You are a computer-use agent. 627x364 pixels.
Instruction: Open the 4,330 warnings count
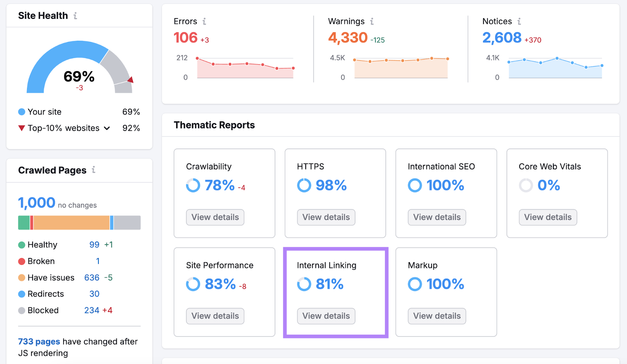click(x=348, y=38)
